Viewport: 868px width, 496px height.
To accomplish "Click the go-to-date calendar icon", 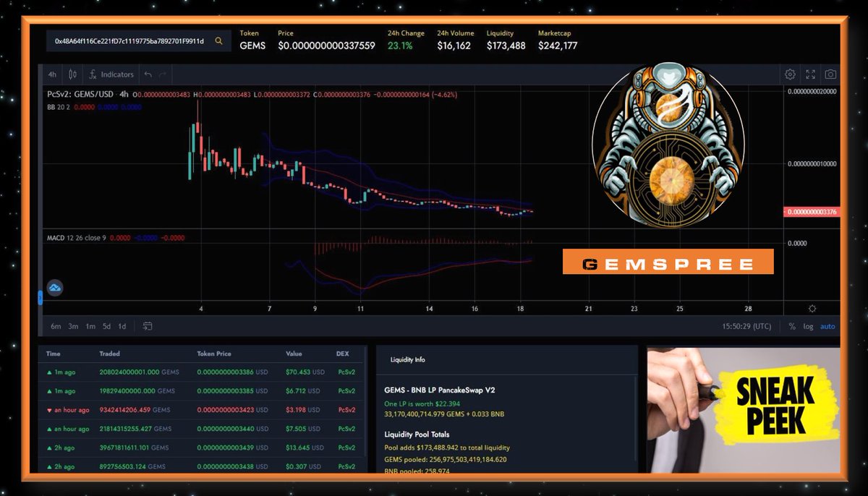I will coord(147,326).
